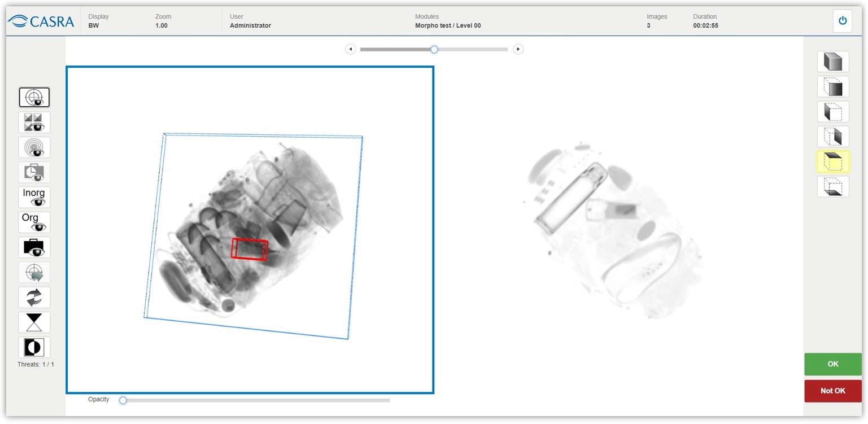Click the power icon in header

pos(843,21)
